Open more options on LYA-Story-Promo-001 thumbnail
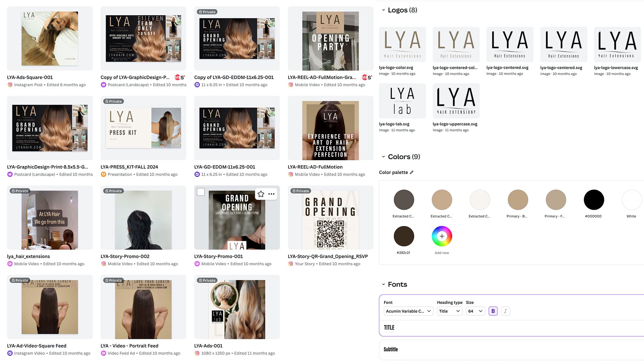Screen dimensions: 644x362 (271, 194)
